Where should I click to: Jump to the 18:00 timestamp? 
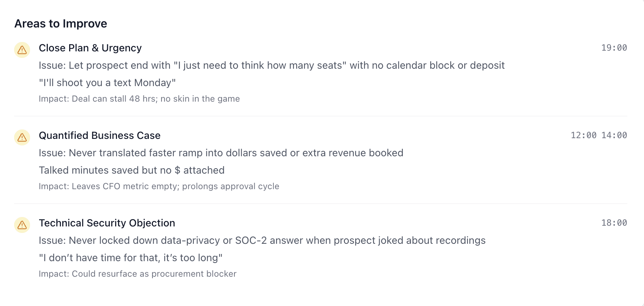(614, 223)
